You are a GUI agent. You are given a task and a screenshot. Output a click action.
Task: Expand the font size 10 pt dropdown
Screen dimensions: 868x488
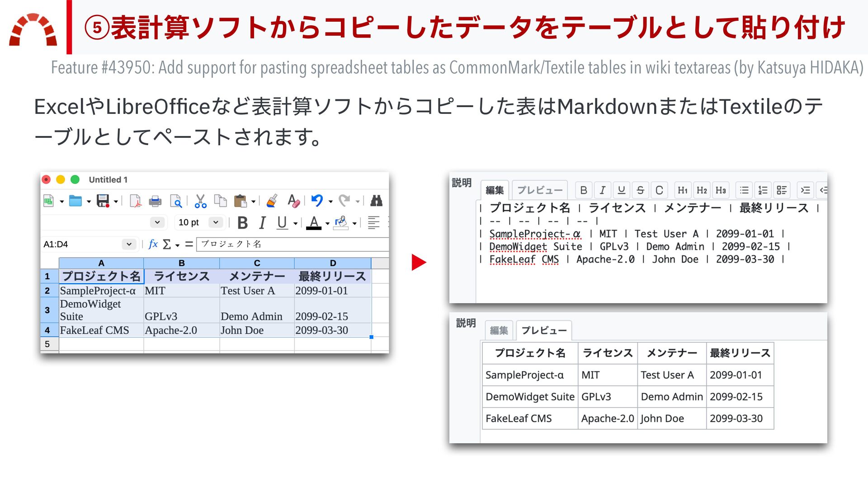pyautogui.click(x=216, y=222)
